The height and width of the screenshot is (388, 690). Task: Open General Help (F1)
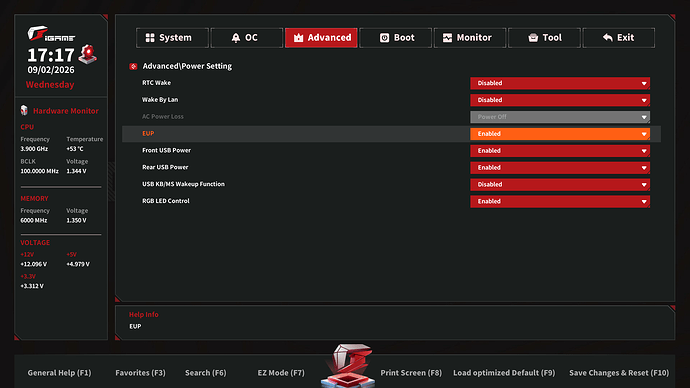[x=59, y=373]
